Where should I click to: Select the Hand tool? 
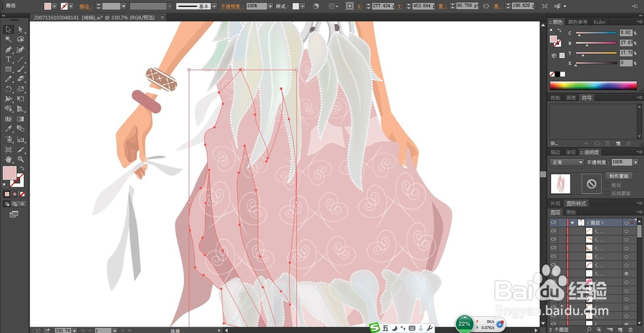(8, 159)
